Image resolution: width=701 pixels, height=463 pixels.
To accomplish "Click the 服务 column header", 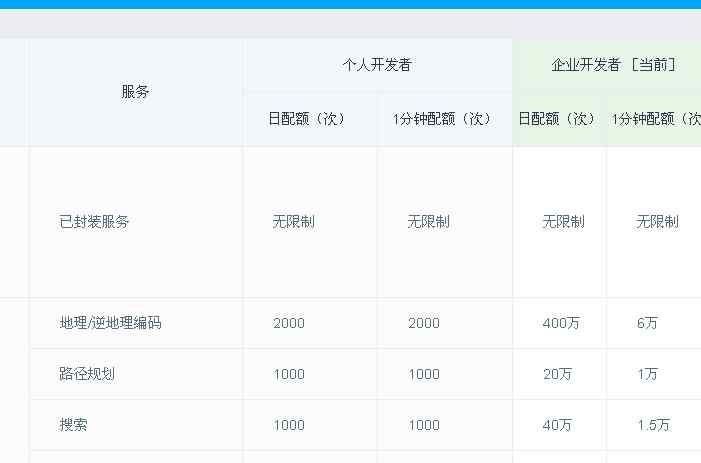I will tap(135, 92).
